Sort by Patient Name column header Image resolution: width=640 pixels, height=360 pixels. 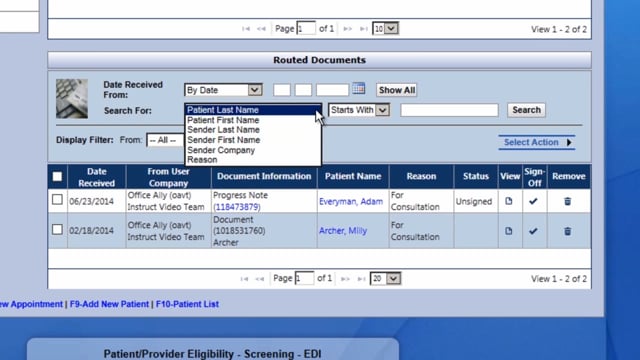[x=353, y=176]
